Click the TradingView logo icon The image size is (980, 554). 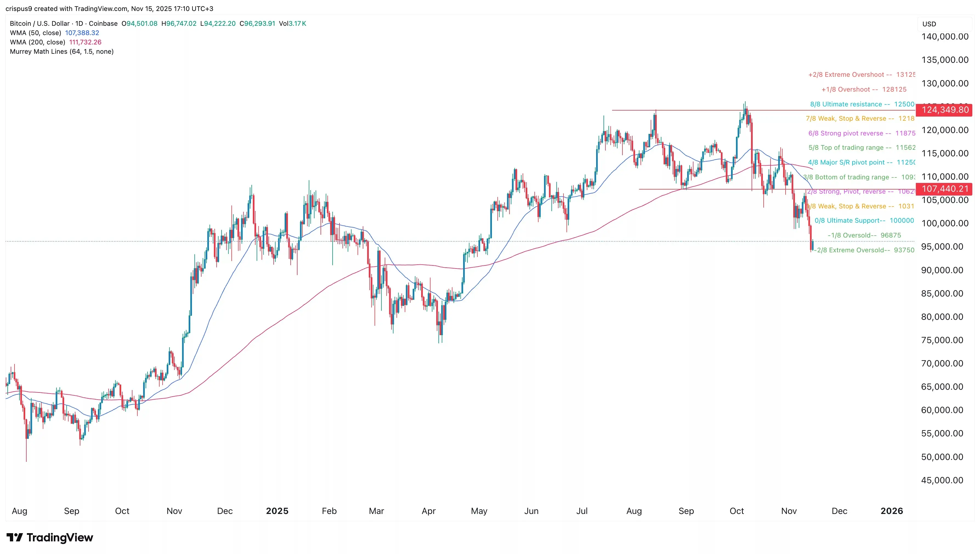15,537
